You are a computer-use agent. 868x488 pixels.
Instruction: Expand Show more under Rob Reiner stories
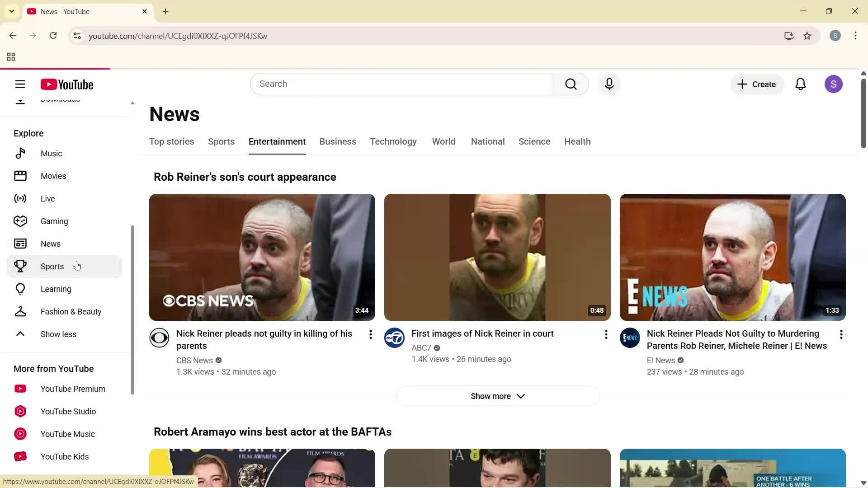[x=497, y=396]
